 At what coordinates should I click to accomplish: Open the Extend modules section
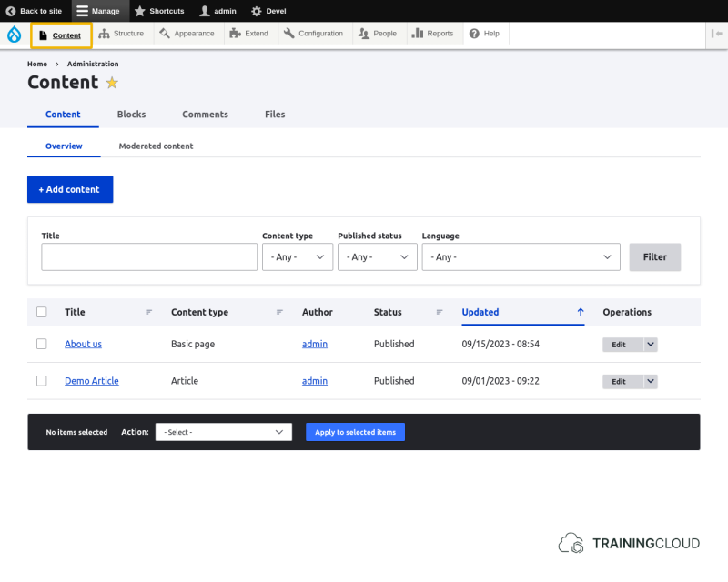(x=249, y=34)
